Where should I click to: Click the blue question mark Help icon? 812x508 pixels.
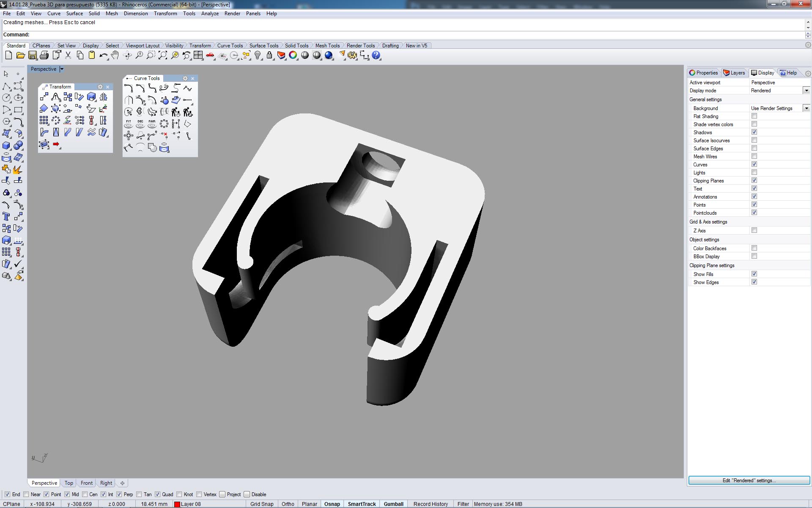click(x=376, y=55)
